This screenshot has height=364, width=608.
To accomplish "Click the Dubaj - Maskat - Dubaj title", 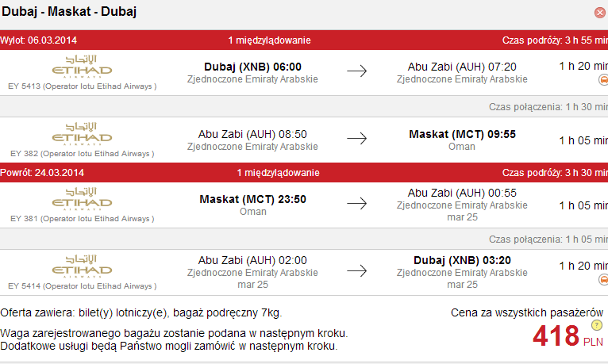I will (69, 12).
